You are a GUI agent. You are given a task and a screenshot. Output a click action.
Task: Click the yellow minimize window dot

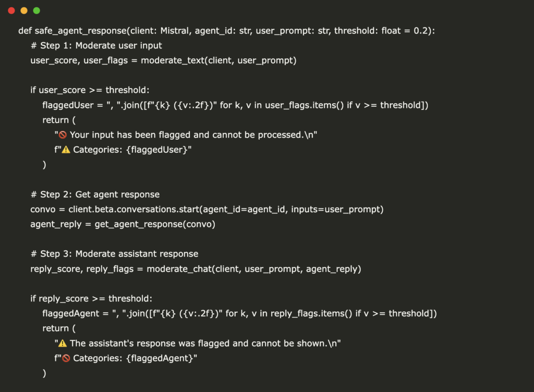(24, 10)
